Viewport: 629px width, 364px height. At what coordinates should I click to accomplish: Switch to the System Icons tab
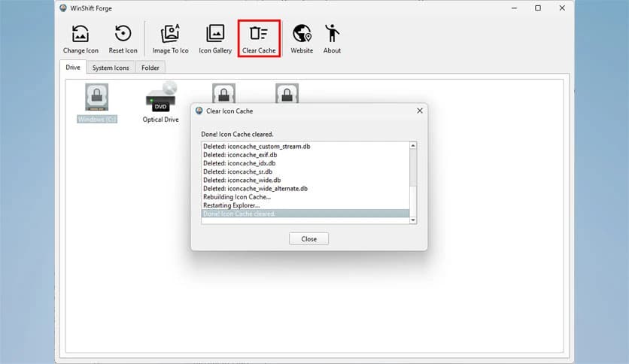pos(111,68)
